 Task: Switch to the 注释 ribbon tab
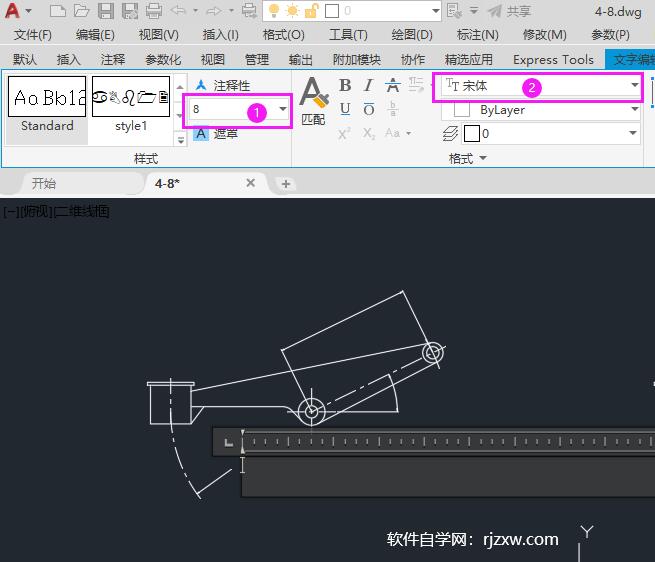click(x=113, y=60)
